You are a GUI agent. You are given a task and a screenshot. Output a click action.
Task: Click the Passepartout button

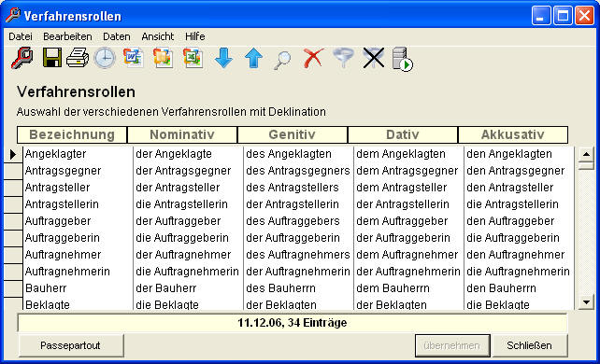tap(71, 345)
